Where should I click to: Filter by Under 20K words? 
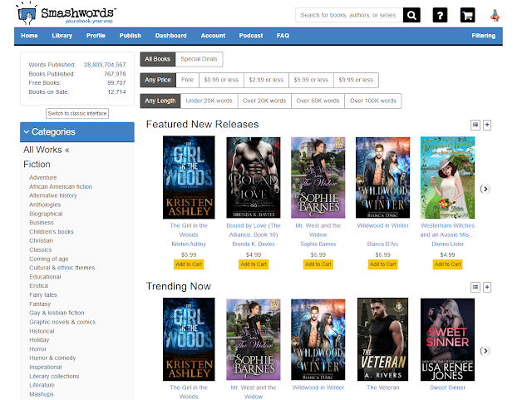[x=209, y=101]
